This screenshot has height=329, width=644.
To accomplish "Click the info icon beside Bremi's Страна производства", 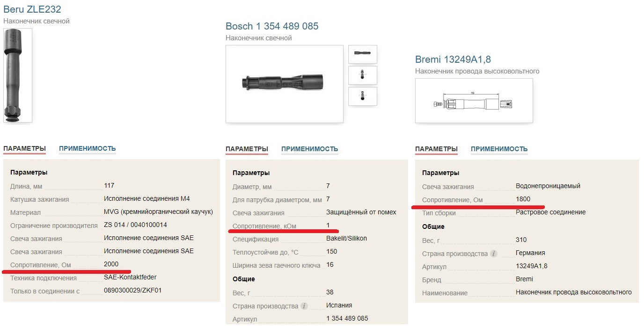I will click(494, 254).
